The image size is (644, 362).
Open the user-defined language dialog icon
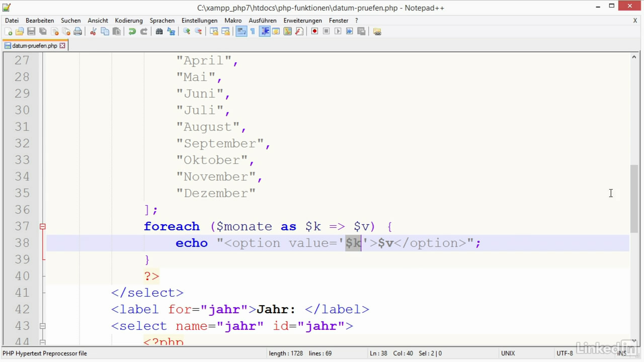pyautogui.click(x=276, y=31)
